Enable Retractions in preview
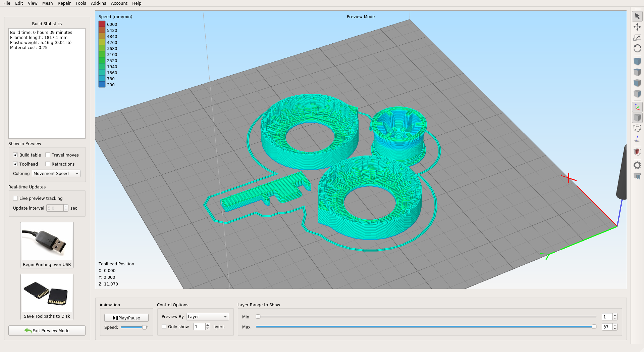Viewport: 644px width, 352px height. pyautogui.click(x=48, y=164)
